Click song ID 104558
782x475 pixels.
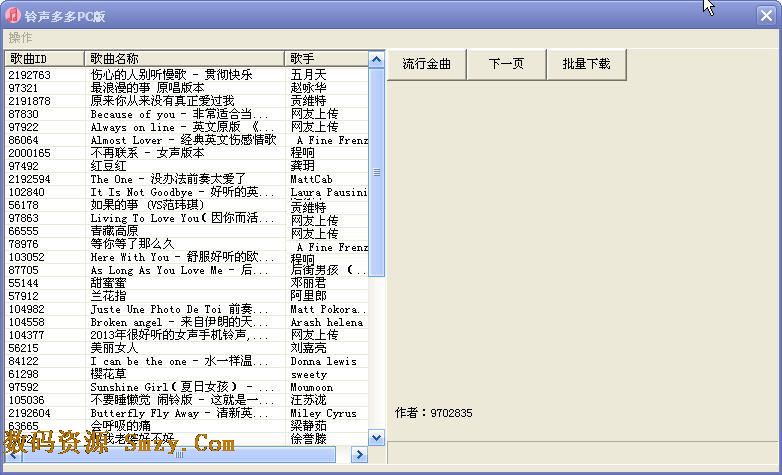pyautogui.click(x=26, y=322)
